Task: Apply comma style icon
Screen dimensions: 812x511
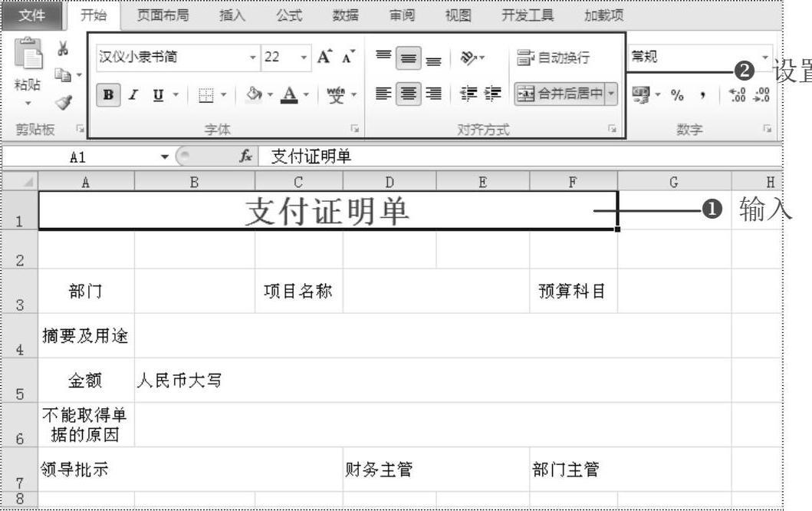Action: (702, 95)
